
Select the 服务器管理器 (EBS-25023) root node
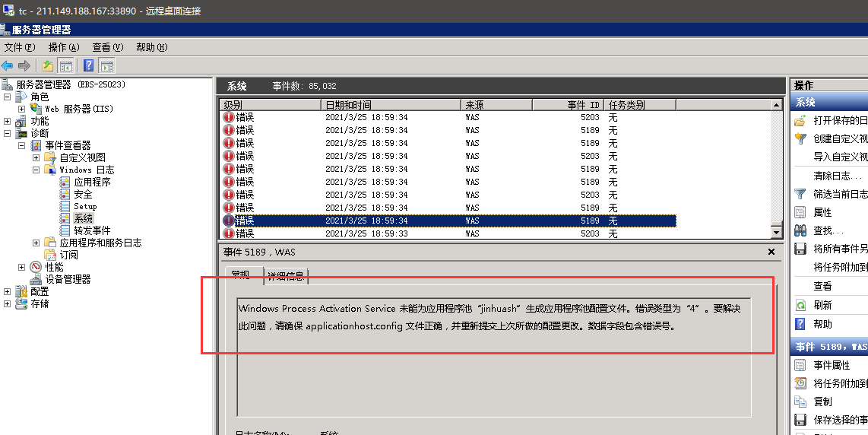click(x=70, y=84)
